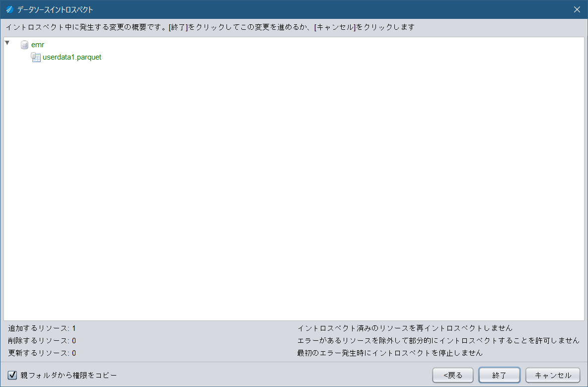Select userdata1.parquet in the tree
The height and width of the screenshot is (387, 588).
[72, 57]
